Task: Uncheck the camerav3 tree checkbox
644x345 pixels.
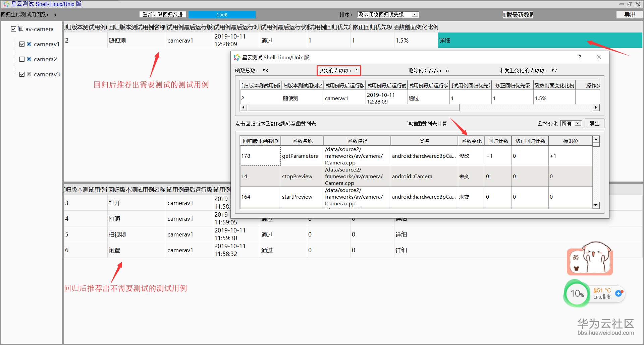Action: coord(22,74)
